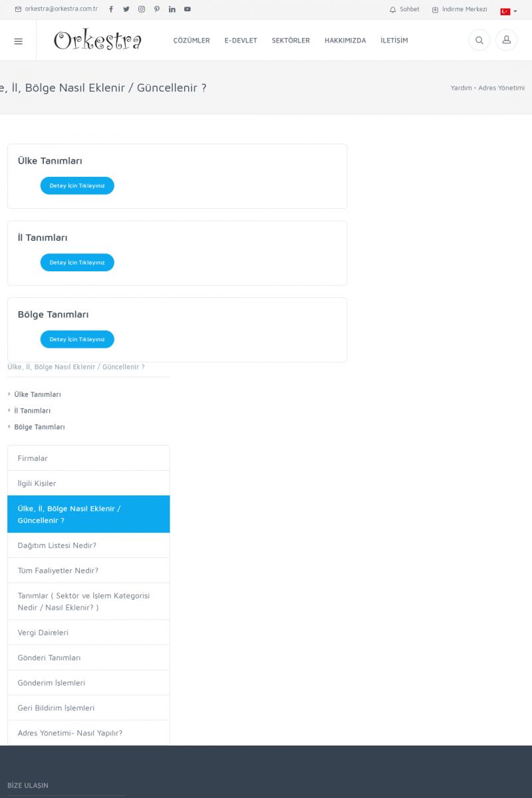Screen dimensions: 532x798
Task: Click Detay İçin Tıklayınız under Bölge Tanımları
Action: click(77, 339)
